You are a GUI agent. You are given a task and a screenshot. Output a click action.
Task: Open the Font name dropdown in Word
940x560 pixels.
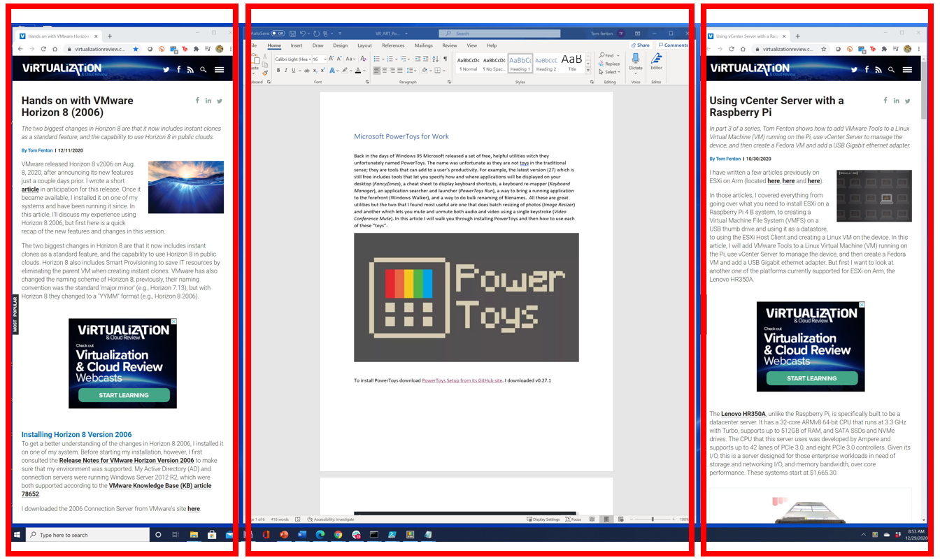point(308,59)
